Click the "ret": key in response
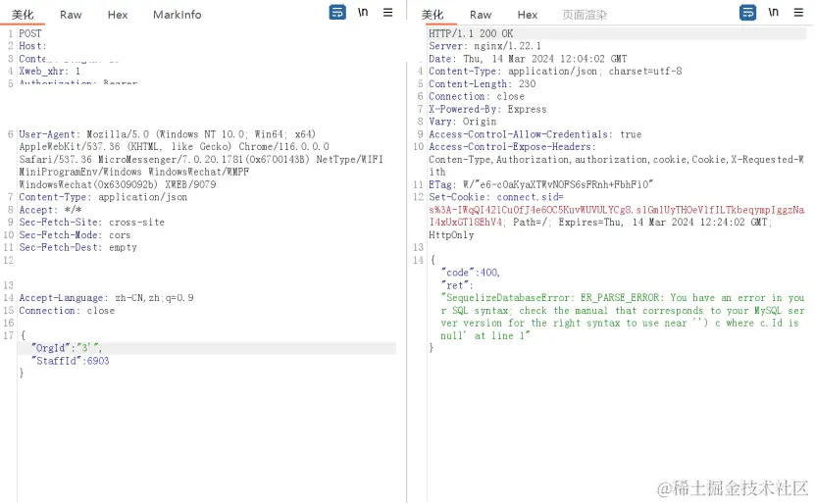815x504 pixels. pyautogui.click(x=457, y=285)
